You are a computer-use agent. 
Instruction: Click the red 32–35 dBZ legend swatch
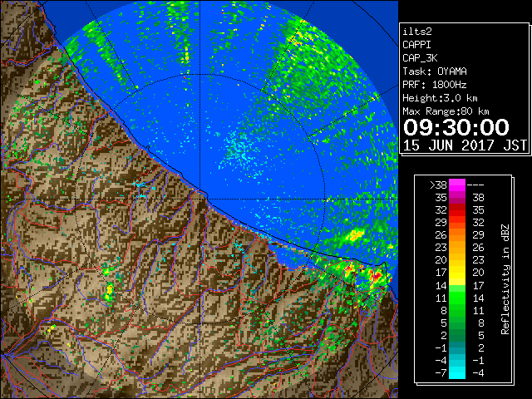pyautogui.click(x=457, y=210)
